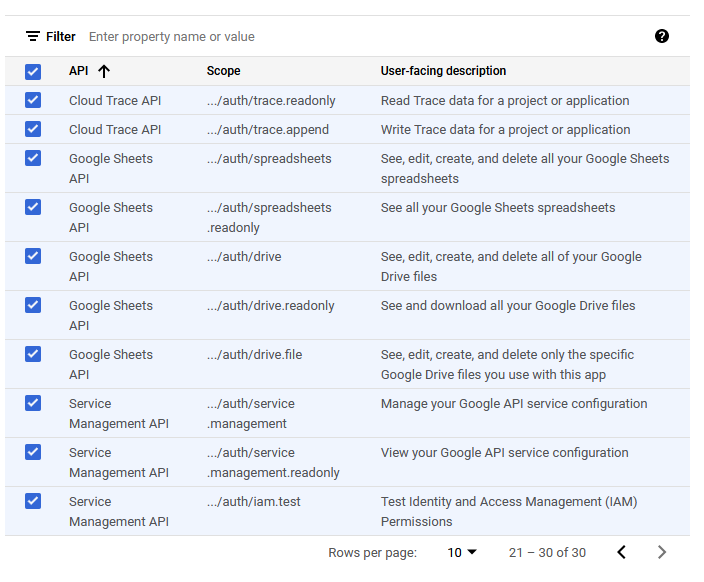
Task: Click '.../auth/service.management.readonly' scope cell
Action: click(x=273, y=462)
